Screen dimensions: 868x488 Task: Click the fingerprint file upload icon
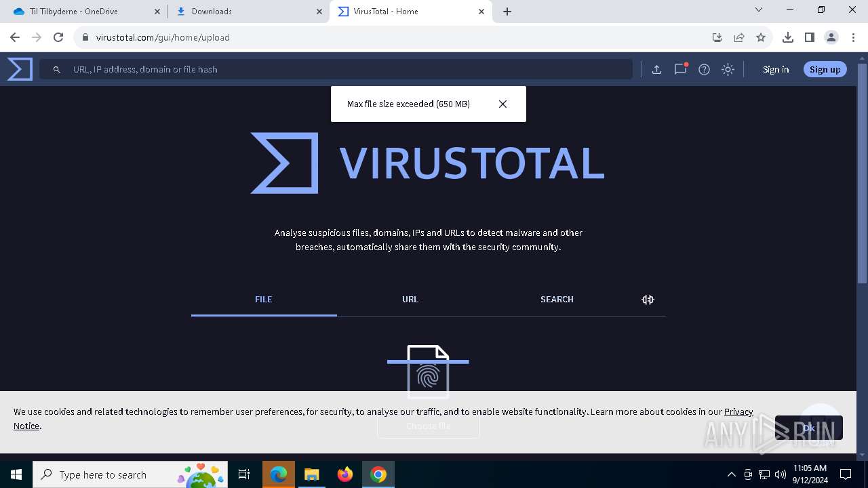coord(428,371)
